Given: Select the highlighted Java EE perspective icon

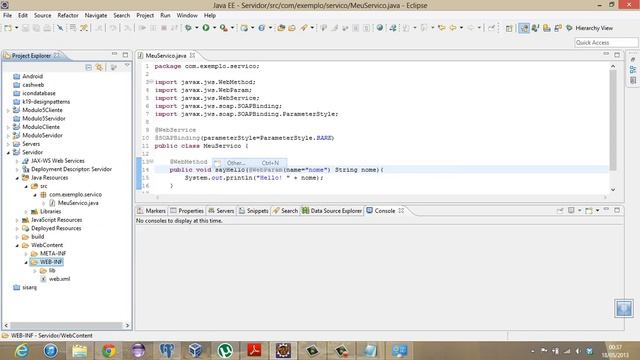Looking at the screenshot, I should (x=524, y=28).
